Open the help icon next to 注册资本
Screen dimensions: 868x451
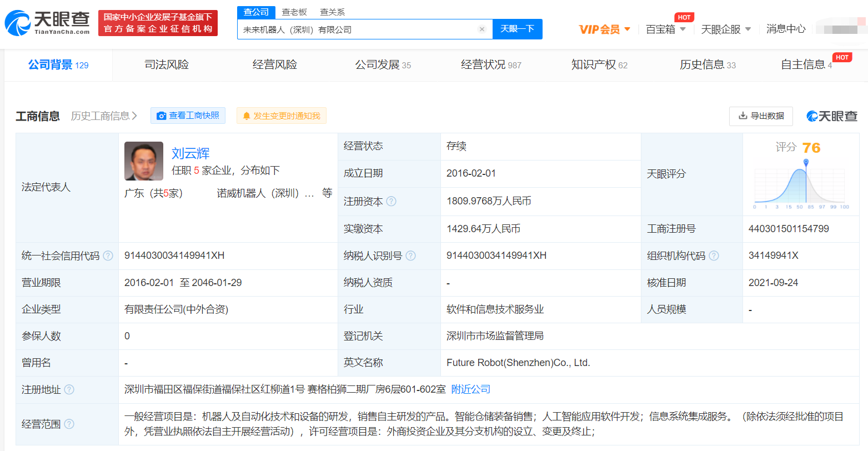tap(391, 201)
